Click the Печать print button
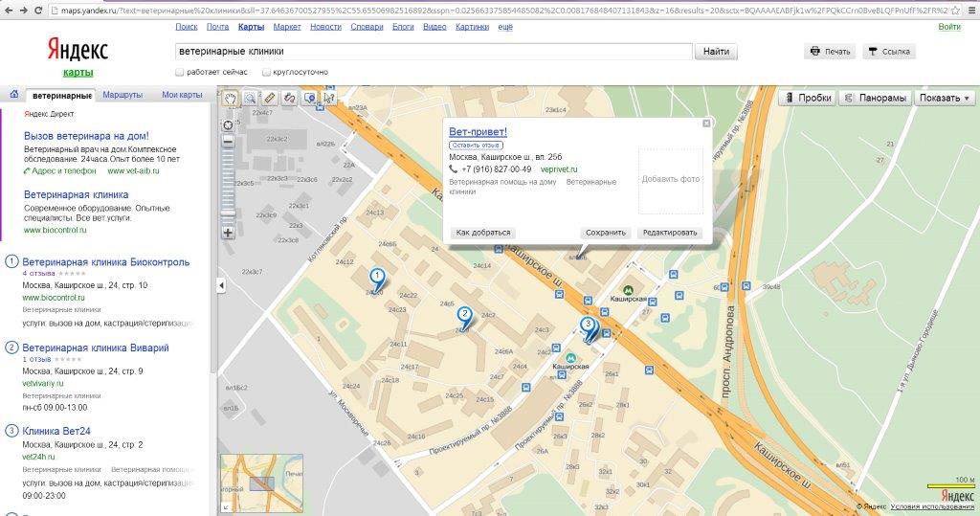Screen dimensions: 980x516 [x=830, y=52]
